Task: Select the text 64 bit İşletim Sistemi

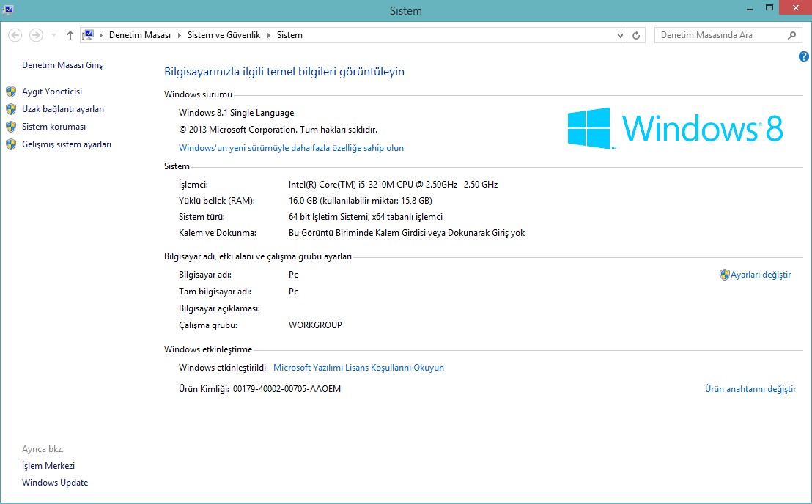Action: 366,217
